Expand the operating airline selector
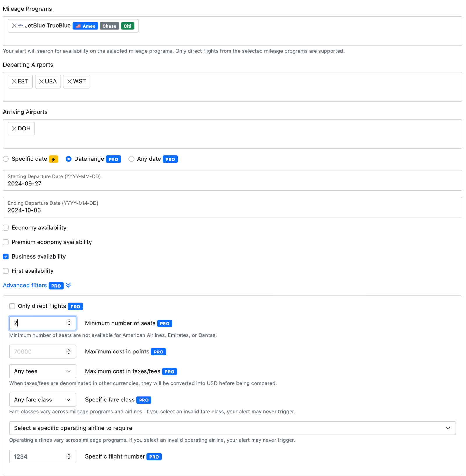This screenshot has width=466, height=476. (x=232, y=428)
